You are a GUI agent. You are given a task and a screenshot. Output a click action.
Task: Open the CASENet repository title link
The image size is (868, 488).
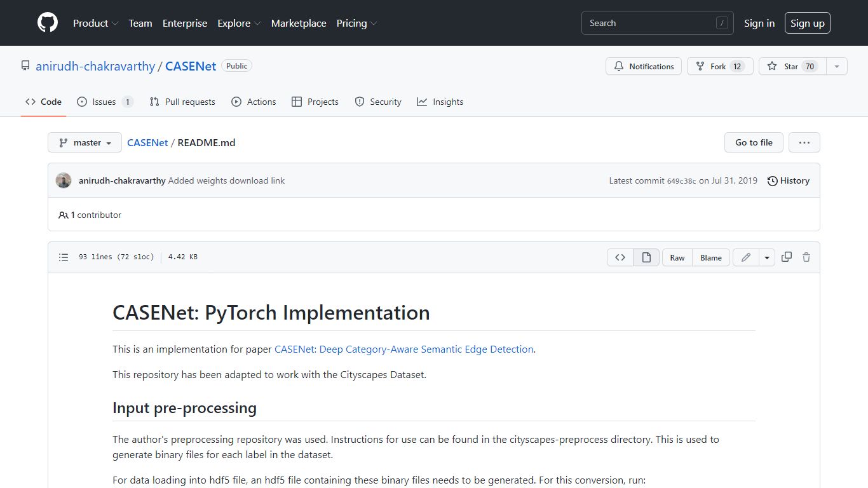pyautogui.click(x=191, y=66)
